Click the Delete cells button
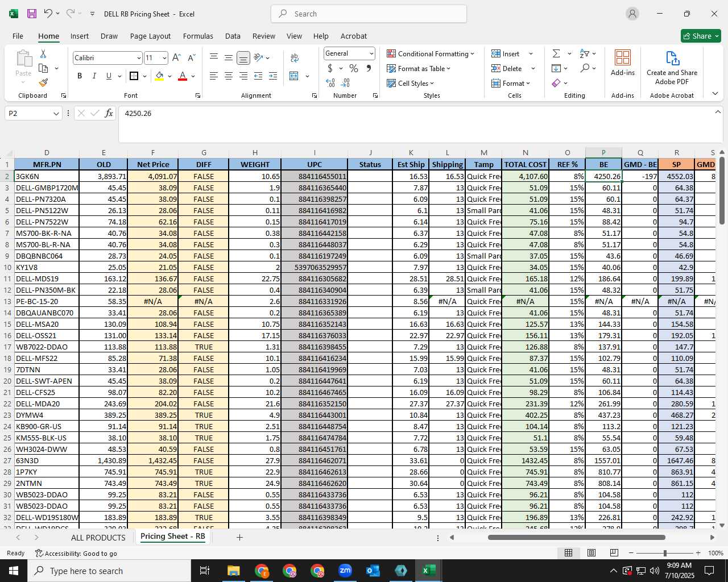 (507, 68)
